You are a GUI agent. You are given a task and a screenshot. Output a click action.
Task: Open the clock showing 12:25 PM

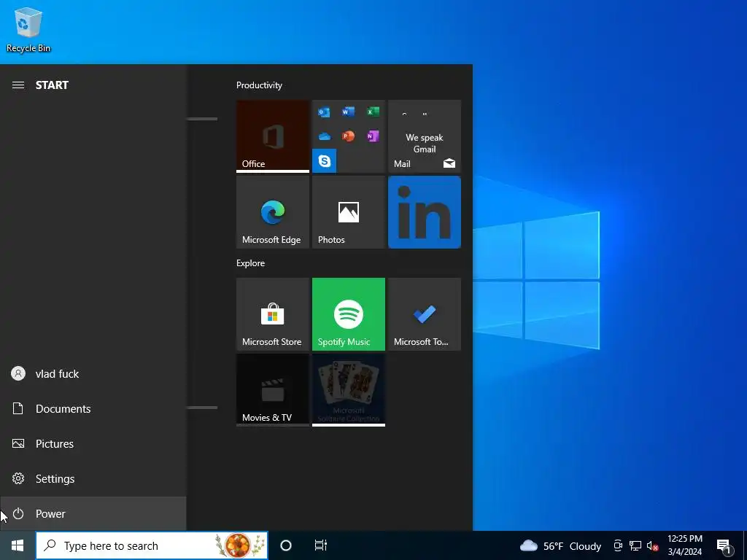coord(685,545)
